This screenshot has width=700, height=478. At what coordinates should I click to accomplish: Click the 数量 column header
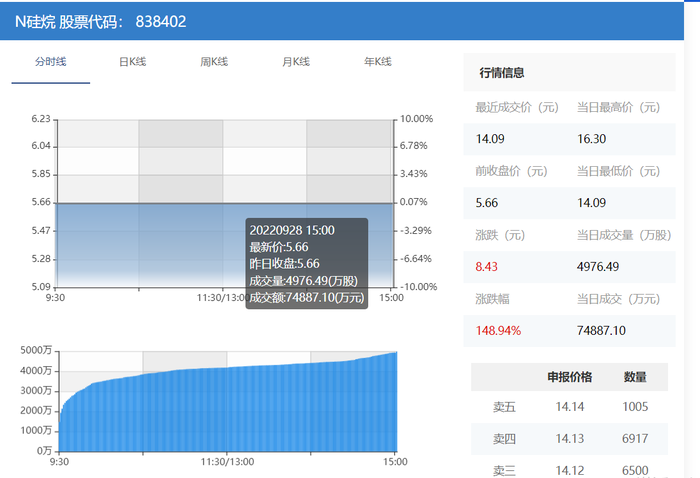tap(635, 377)
